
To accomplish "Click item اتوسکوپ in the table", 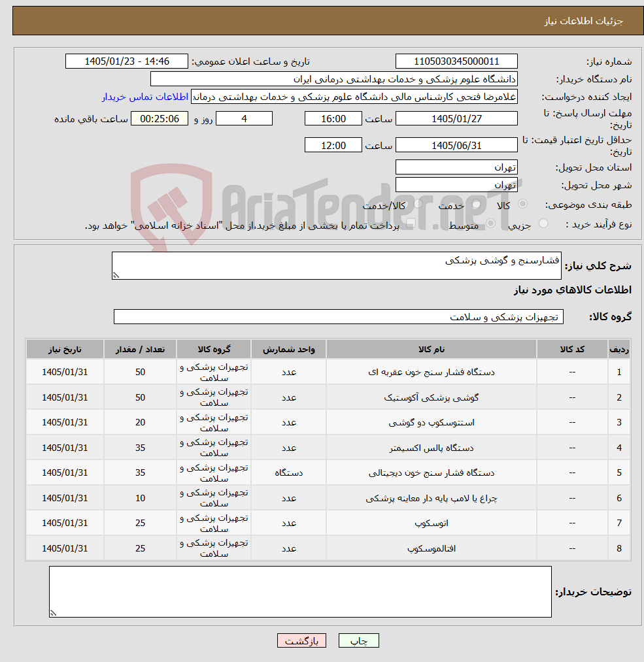I will pos(431,523).
